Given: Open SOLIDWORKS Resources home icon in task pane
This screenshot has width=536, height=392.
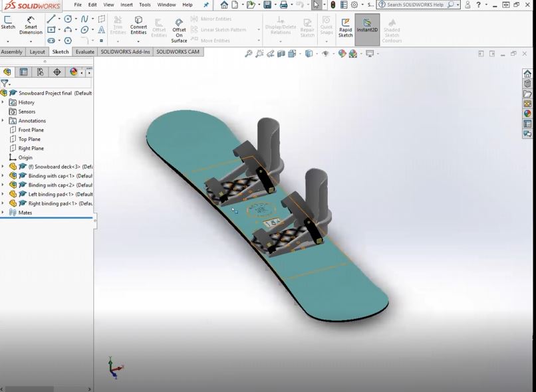Looking at the screenshot, I should [x=527, y=74].
